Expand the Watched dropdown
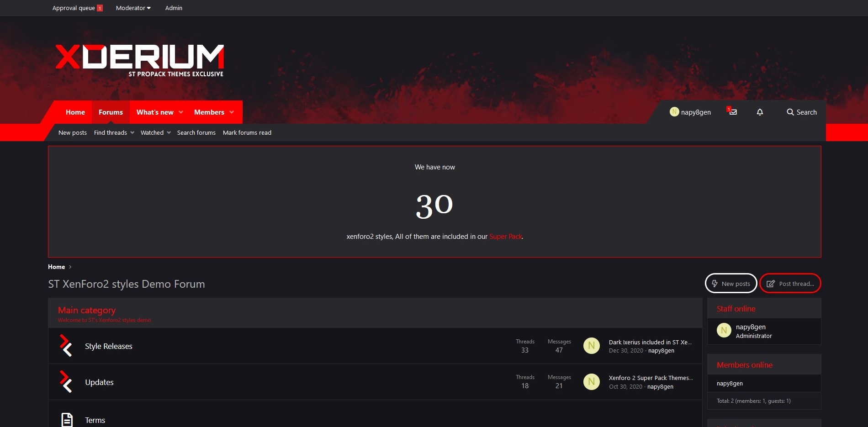Viewport: 868px width, 427px height. pos(169,132)
